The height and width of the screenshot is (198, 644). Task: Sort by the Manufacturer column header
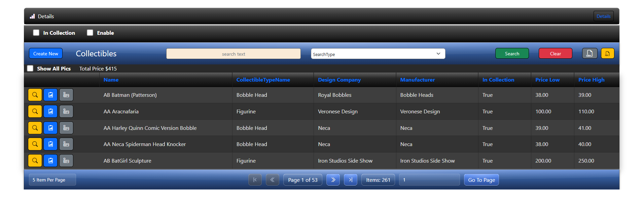point(418,80)
